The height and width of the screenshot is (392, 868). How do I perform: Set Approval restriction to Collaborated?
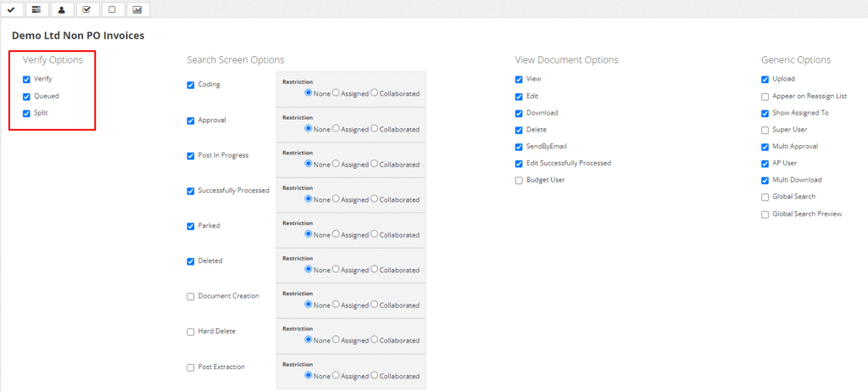[375, 129]
